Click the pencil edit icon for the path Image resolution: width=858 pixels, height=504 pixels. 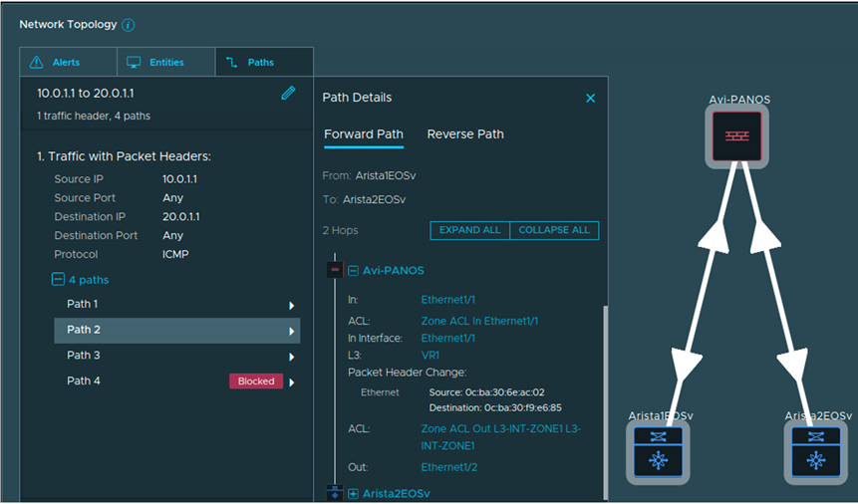pos(288,93)
